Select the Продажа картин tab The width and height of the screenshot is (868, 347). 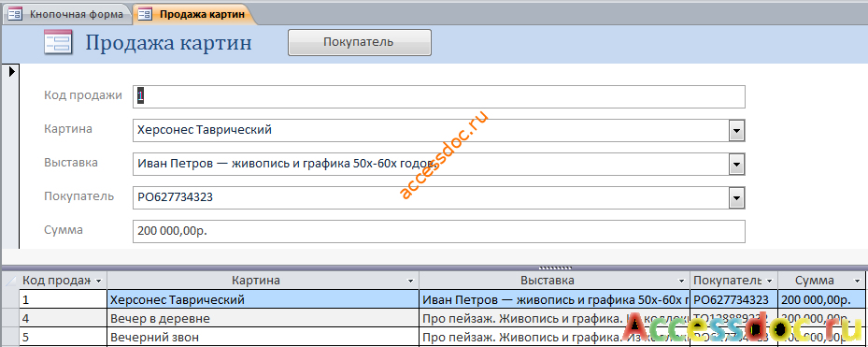coord(195,14)
